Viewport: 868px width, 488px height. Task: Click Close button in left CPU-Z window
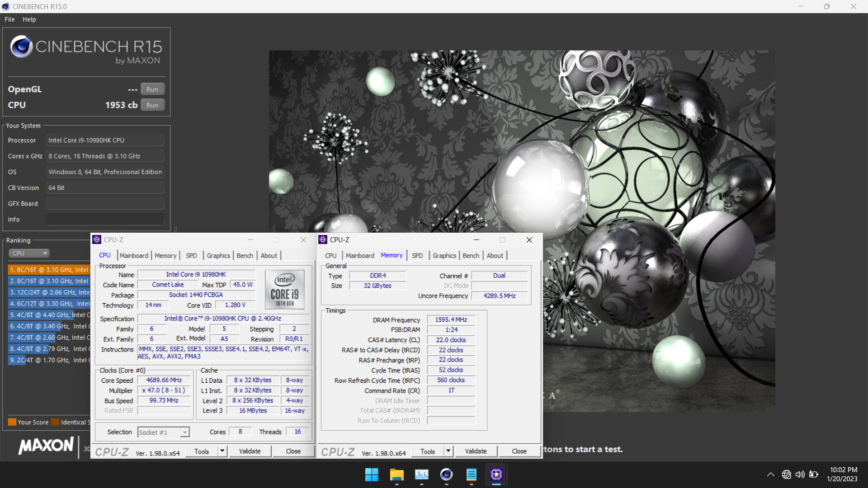coord(293,451)
